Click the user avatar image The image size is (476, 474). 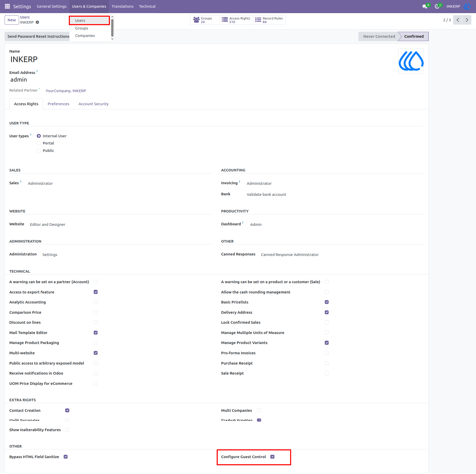411,61
